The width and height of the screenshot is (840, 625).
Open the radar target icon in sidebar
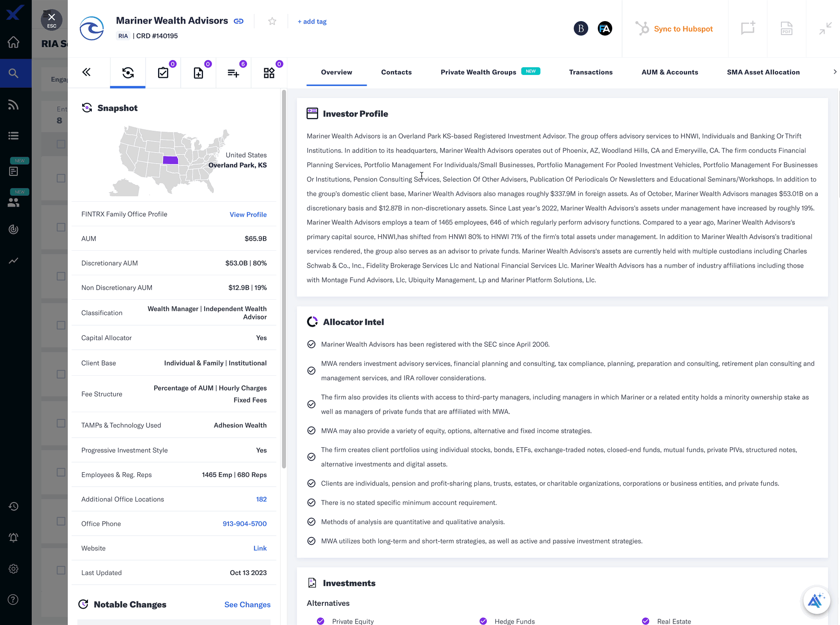pyautogui.click(x=13, y=230)
